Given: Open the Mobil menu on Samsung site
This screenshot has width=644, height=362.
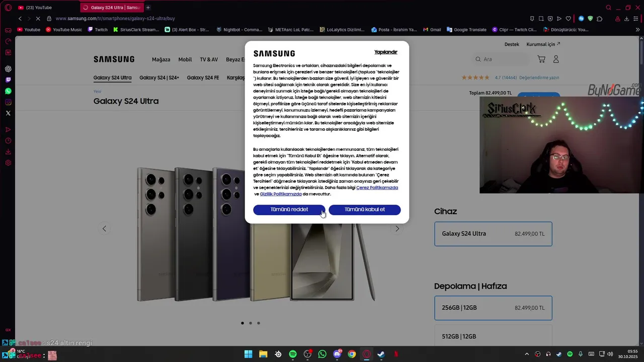Looking at the screenshot, I should [185, 59].
